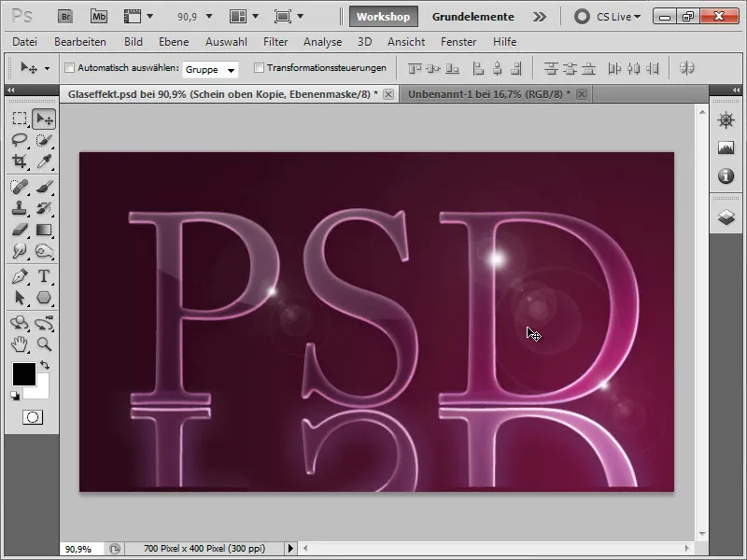Switch to the Unbenannt-1 document tab
Screen dimensions: 747x560
click(489, 94)
